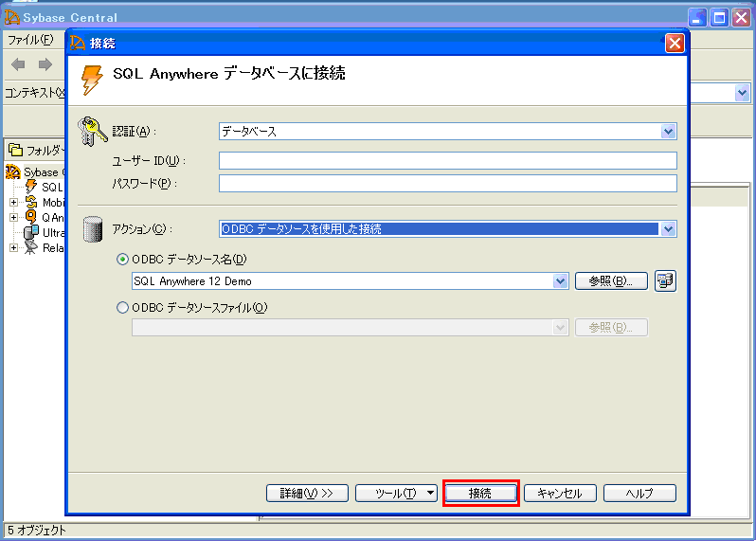The width and height of the screenshot is (756, 541).
Task: Select the ODBC データソース名 radio button
Action: pyautogui.click(x=122, y=259)
